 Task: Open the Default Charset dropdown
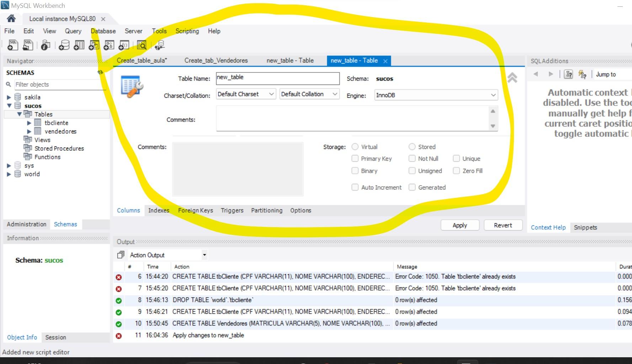[246, 94]
